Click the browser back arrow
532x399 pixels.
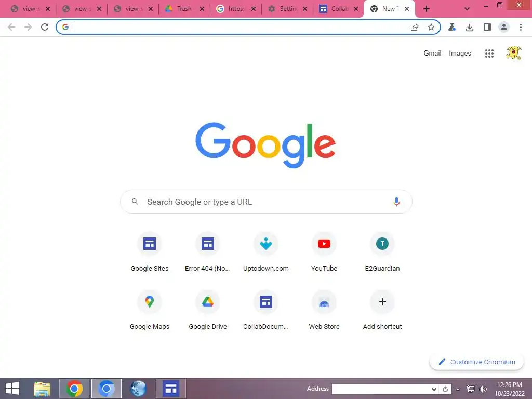[11, 27]
